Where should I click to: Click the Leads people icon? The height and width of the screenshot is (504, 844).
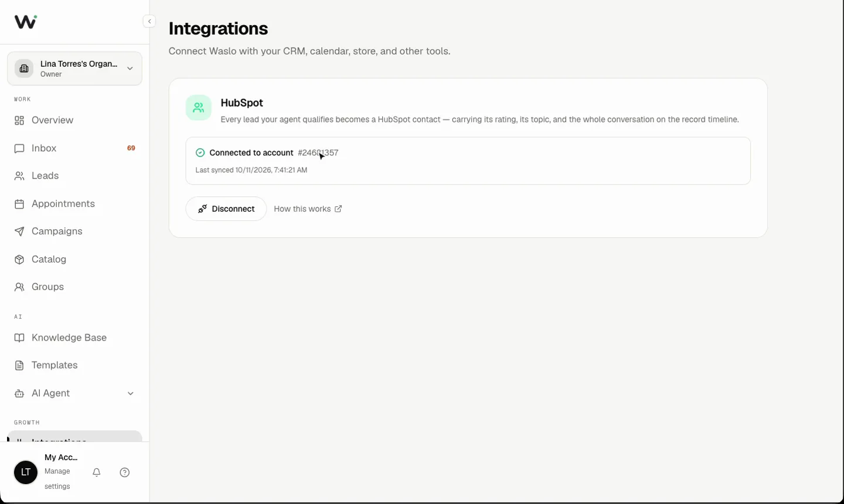19,176
